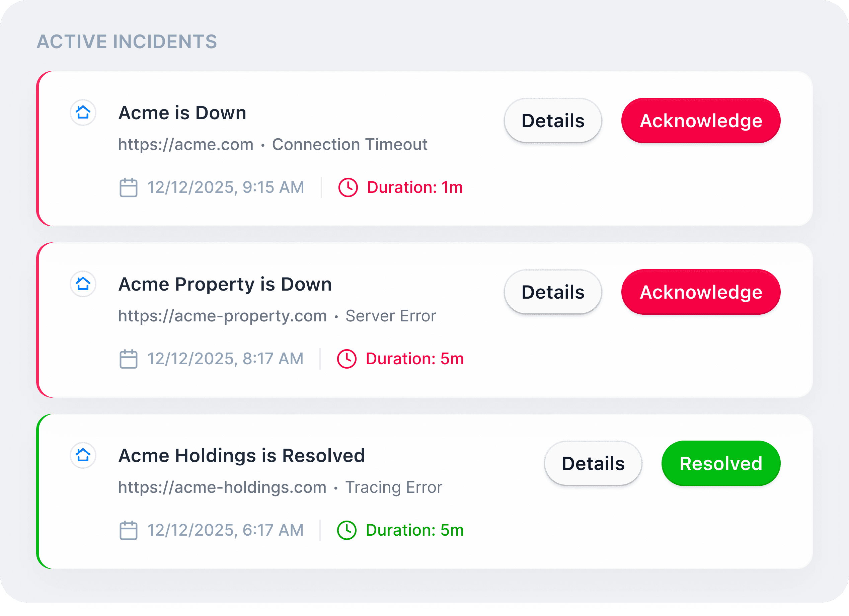The height and width of the screenshot is (616, 849).
Task: Click the Acme Holdings is Resolved title
Action: 241,455
